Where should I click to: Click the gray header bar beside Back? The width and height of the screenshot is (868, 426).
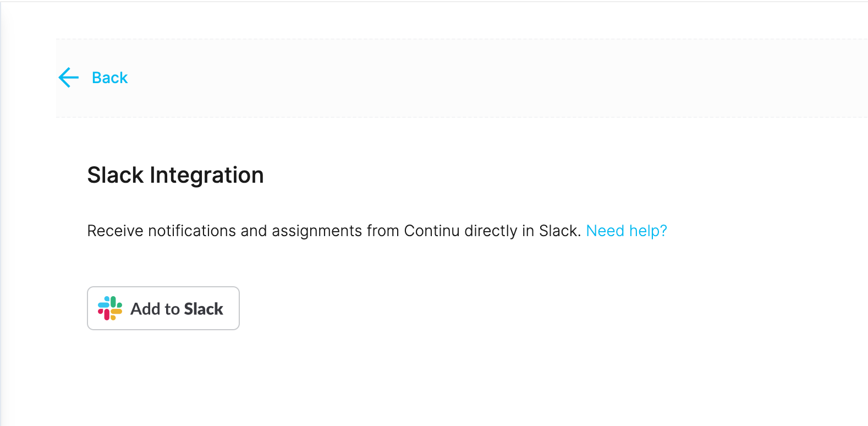pyautogui.click(x=495, y=78)
